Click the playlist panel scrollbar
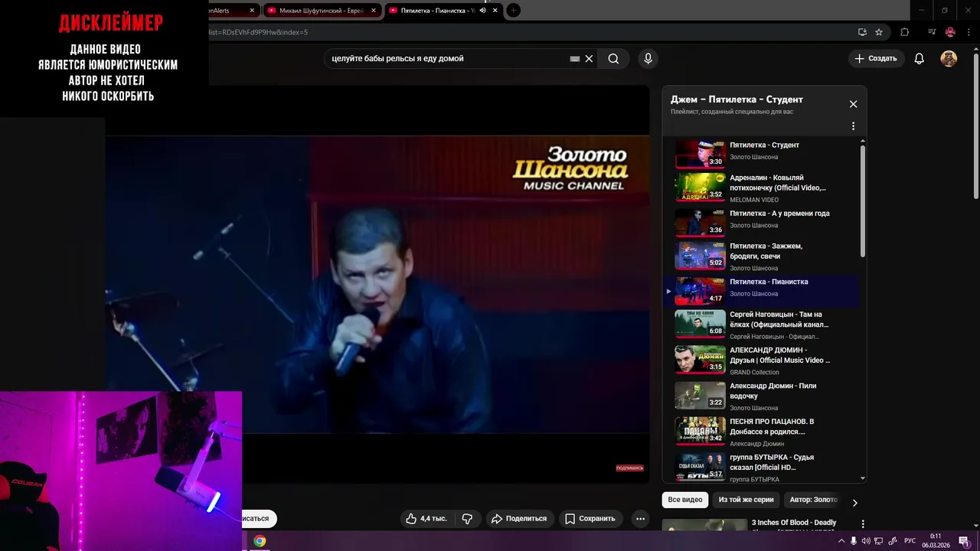980x551 pixels. [x=863, y=201]
